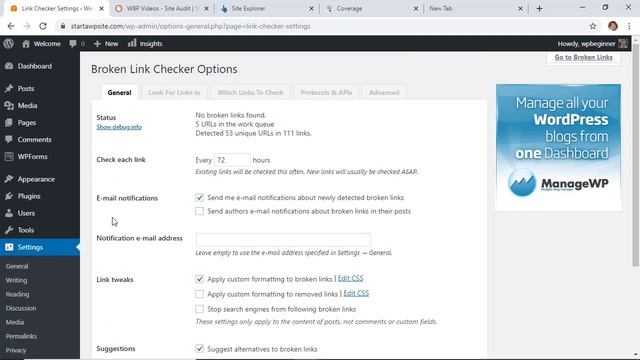Open Insights in the admin bar
640x360 pixels.
[x=145, y=44]
